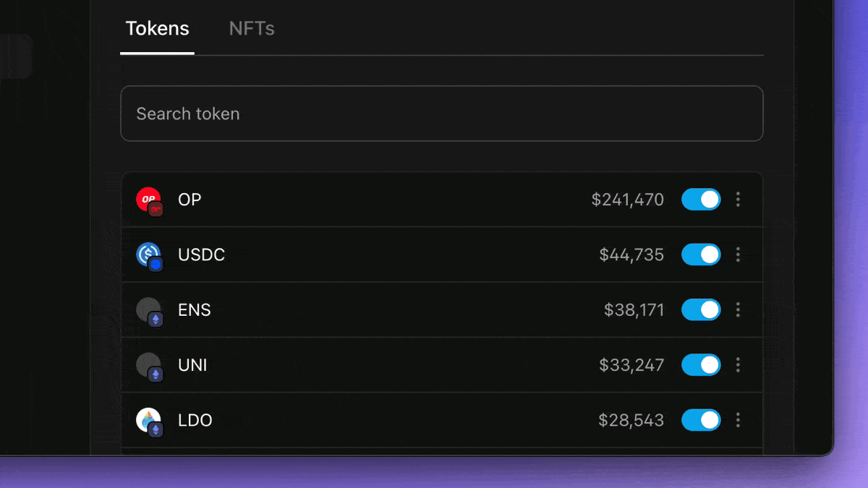
Task: Select the LDO token name
Action: 195,420
